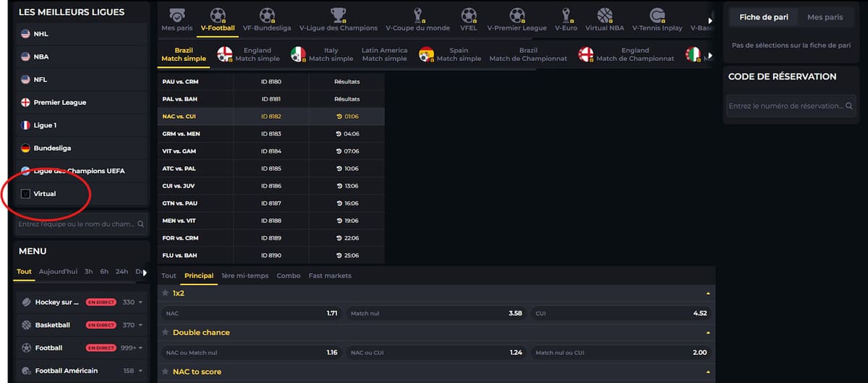Open V-Coupe du monde trophy icon
The width and height of the screenshot is (868, 383).
tap(417, 15)
